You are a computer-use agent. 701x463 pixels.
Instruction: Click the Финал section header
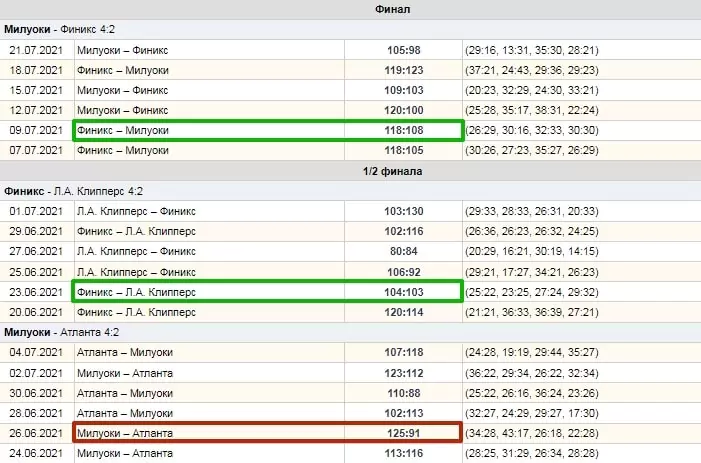tap(393, 9)
